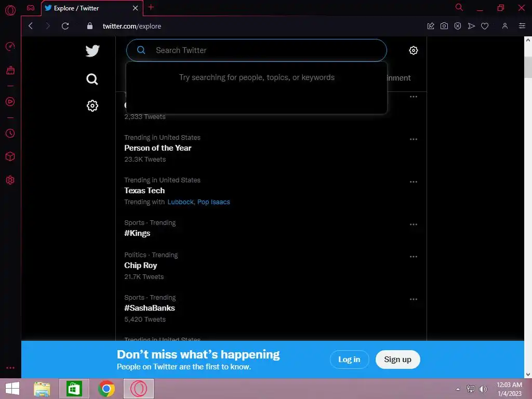
Task: Open GX Corner gamepad icon
Action: coord(31,8)
